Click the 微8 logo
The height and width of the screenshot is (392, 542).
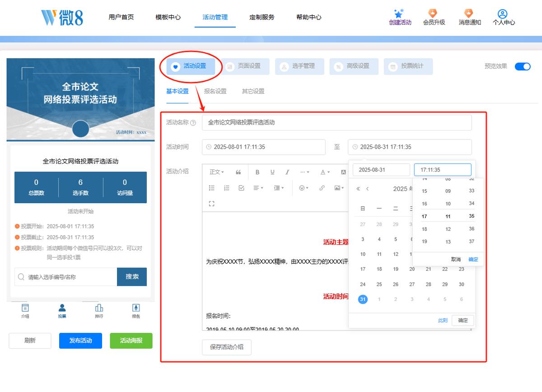[x=62, y=17]
